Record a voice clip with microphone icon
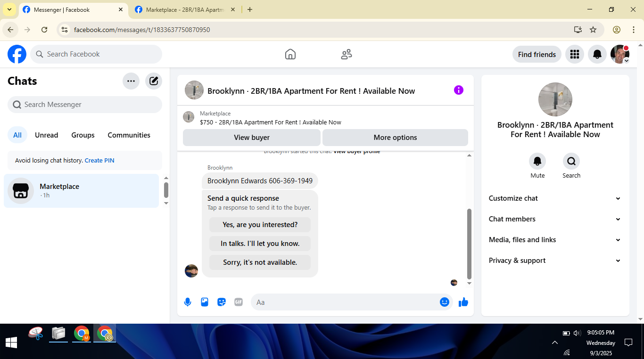 pos(188,302)
